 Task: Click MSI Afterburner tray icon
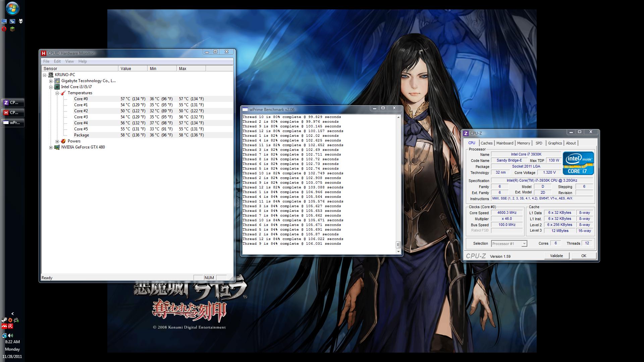click(4, 326)
